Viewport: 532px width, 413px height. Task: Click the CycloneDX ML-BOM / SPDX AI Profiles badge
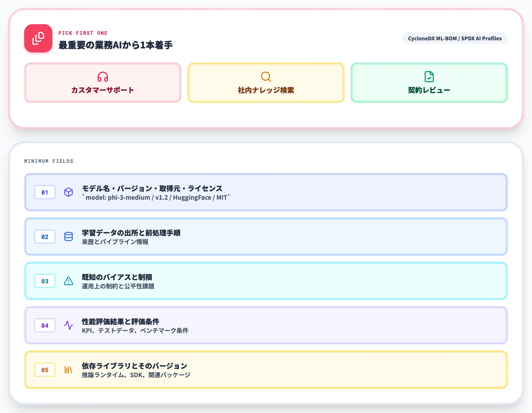(x=455, y=38)
